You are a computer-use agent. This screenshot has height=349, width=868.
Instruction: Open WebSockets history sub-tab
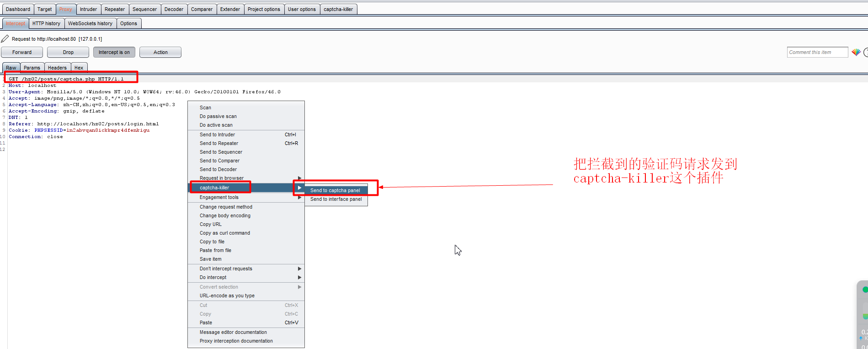(90, 23)
